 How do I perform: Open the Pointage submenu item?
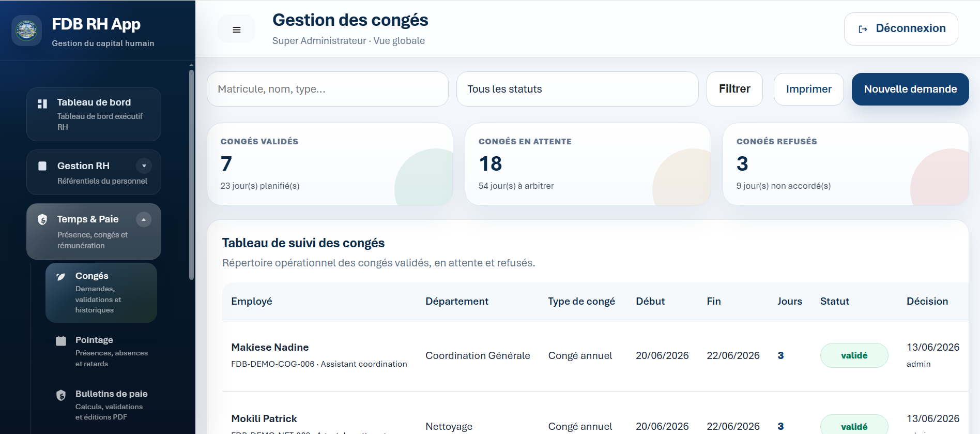click(x=101, y=351)
